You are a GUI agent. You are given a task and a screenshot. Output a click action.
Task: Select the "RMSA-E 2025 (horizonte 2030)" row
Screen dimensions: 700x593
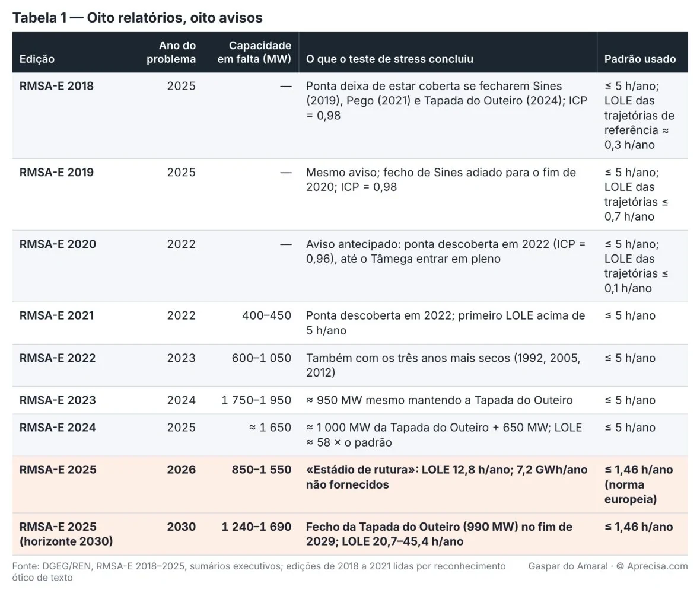pyautogui.click(x=350, y=534)
